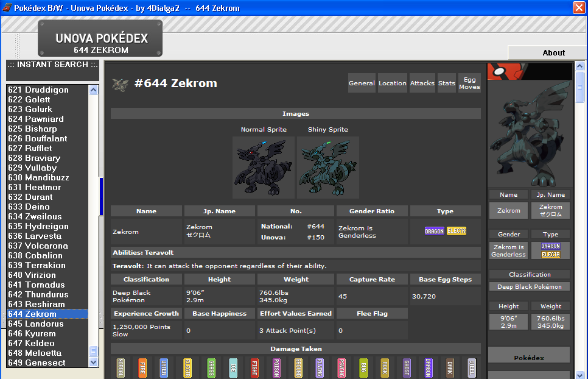Select 623 Golurk in the list
This screenshot has width=588, height=379.
(47, 109)
